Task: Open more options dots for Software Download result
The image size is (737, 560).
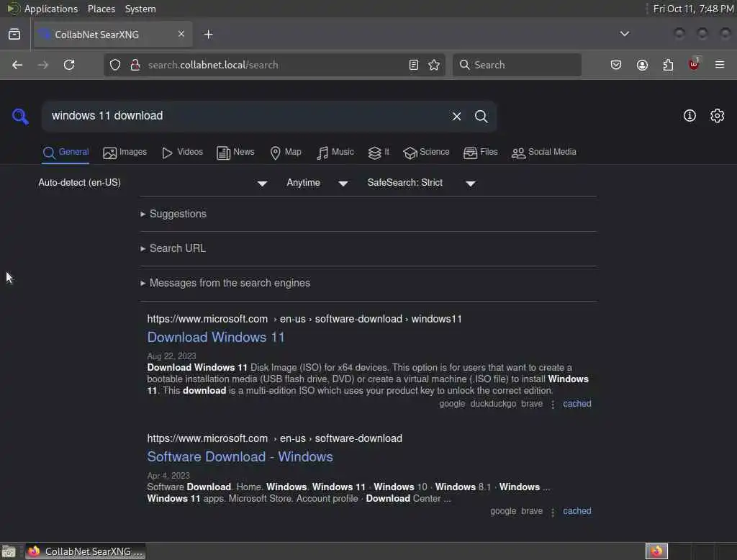Action: click(x=553, y=512)
